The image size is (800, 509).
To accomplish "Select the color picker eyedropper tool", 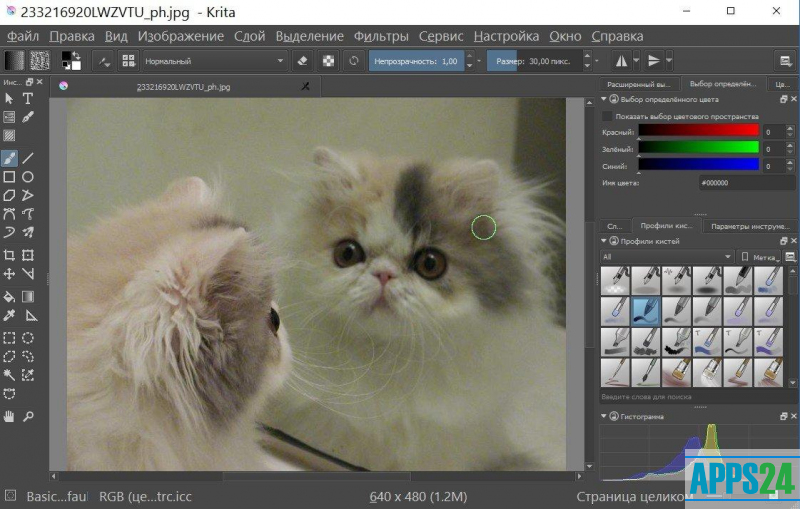I will click(9, 316).
